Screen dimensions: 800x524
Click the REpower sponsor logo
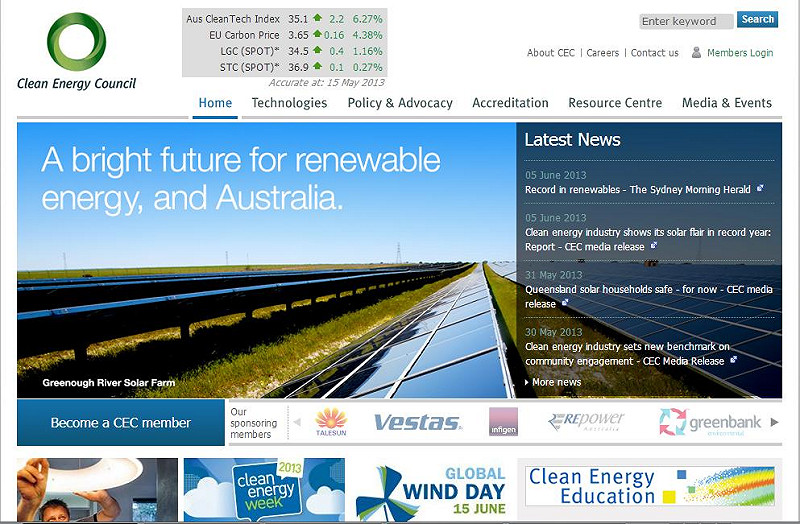586,422
